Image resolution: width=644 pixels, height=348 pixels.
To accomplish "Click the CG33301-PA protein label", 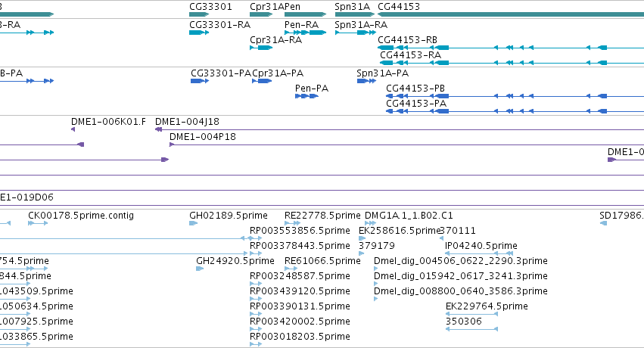I will point(221,73).
